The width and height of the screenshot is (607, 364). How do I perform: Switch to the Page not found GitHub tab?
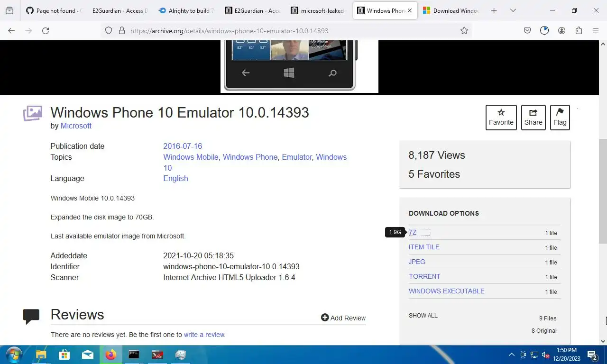(54, 10)
